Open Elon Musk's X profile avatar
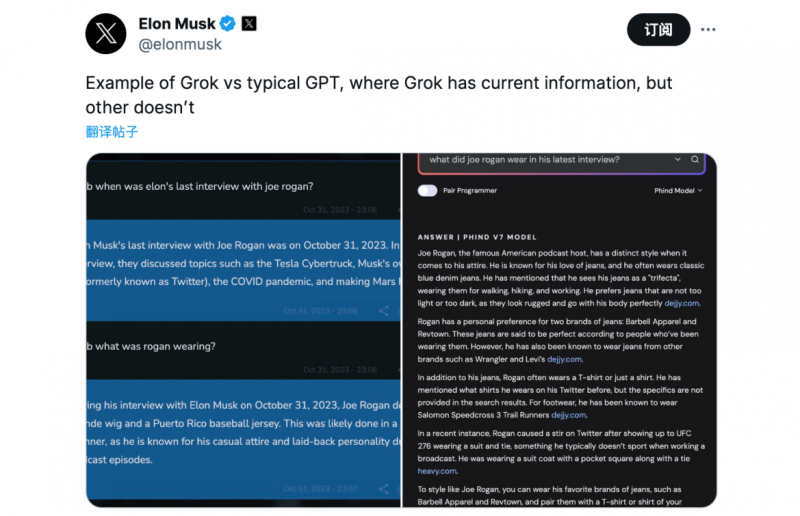This screenshot has width=800, height=516. coord(106,34)
